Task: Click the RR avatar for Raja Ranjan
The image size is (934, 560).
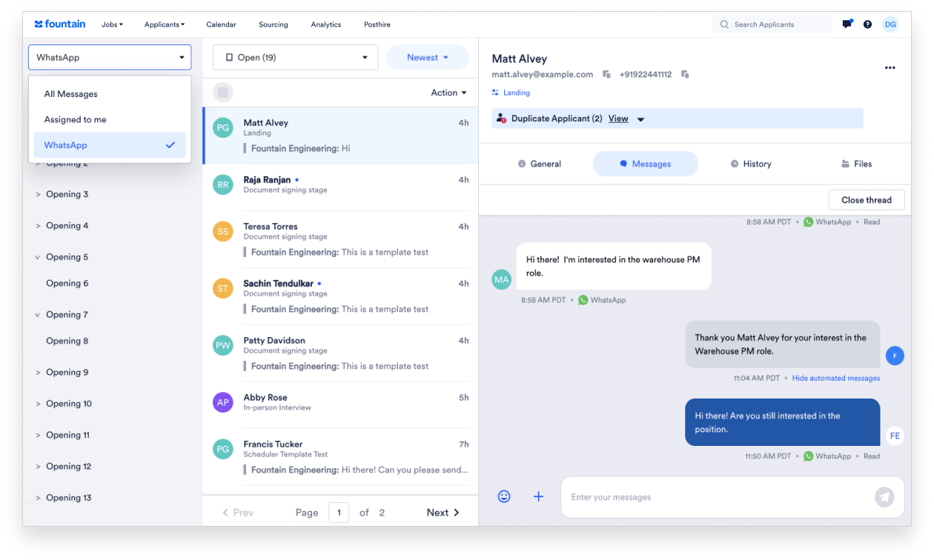Action: point(223,185)
